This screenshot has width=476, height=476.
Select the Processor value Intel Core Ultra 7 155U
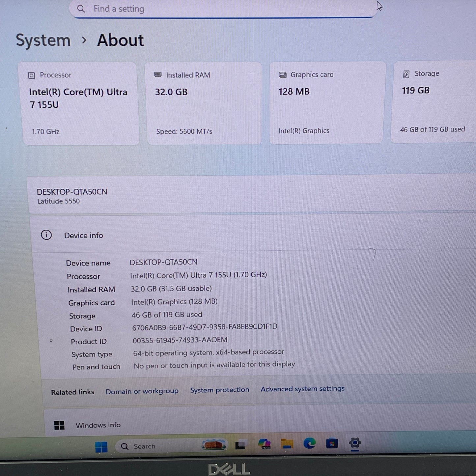(x=198, y=275)
